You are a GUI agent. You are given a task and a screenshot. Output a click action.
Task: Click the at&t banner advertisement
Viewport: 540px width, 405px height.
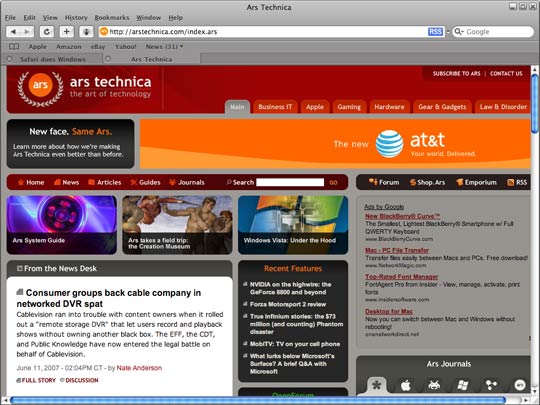pyautogui.click(x=335, y=144)
